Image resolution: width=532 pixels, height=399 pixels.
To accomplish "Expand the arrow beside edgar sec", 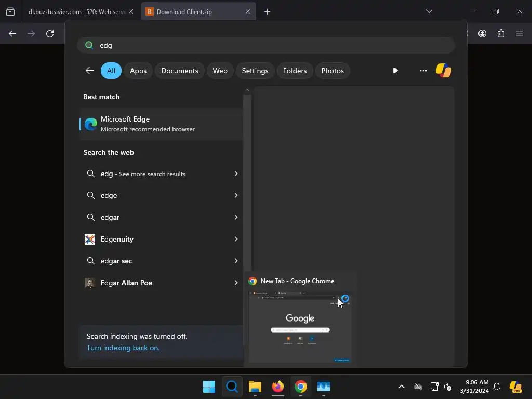I will tap(236, 261).
